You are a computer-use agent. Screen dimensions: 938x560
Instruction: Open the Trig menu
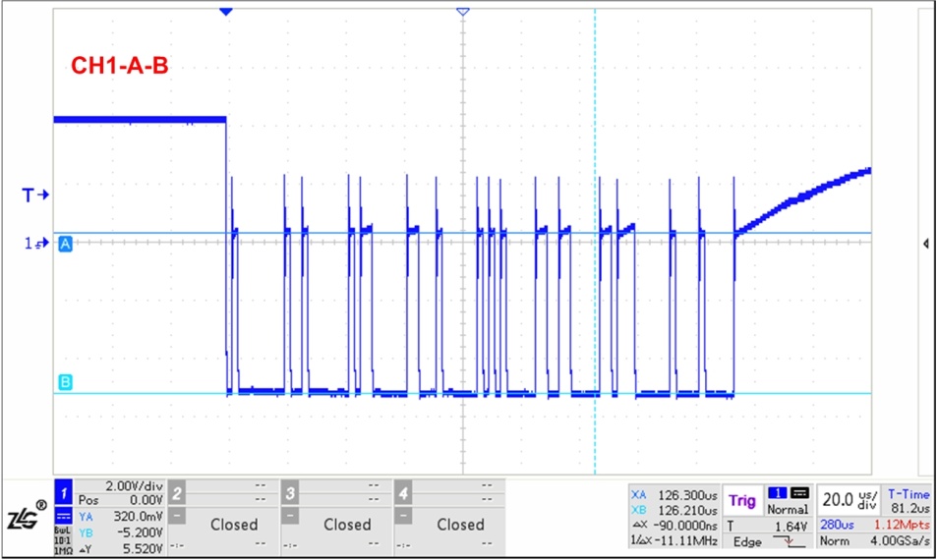(x=742, y=501)
